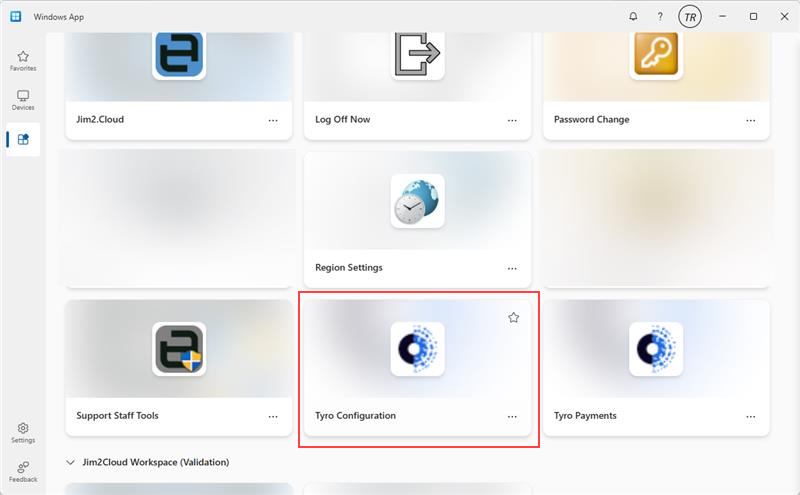Open more options for Region Settings
Image resolution: width=800 pixels, height=495 pixels.
coord(512,268)
